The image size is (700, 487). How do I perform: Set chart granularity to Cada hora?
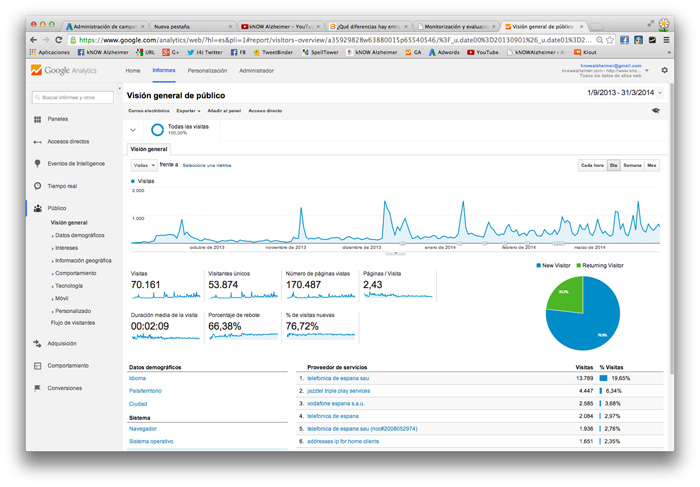pyautogui.click(x=592, y=165)
